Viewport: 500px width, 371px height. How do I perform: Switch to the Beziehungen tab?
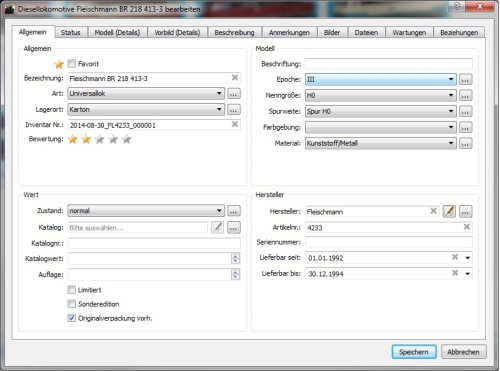click(x=459, y=33)
